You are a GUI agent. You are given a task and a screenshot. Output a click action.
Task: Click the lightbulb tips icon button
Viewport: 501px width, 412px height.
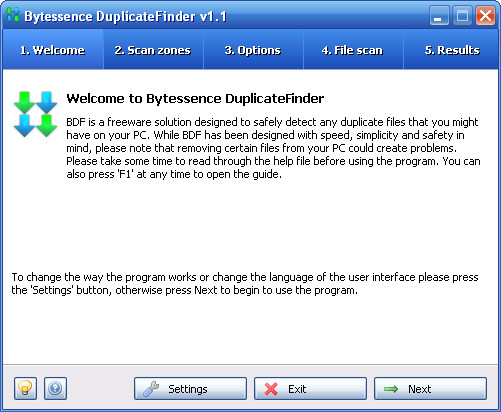point(25,388)
